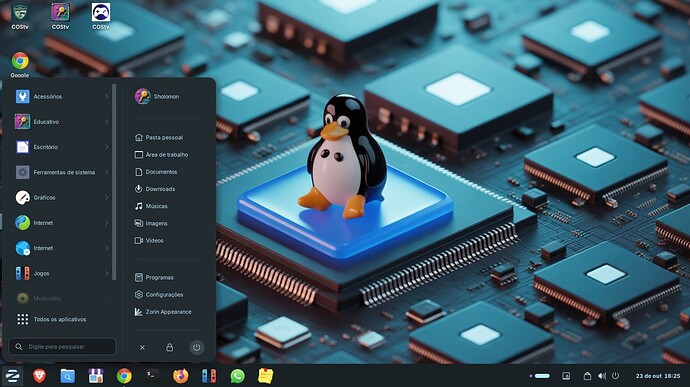The width and height of the screenshot is (690, 387).
Task: Open the file manager from the taskbar
Action: pos(67,376)
